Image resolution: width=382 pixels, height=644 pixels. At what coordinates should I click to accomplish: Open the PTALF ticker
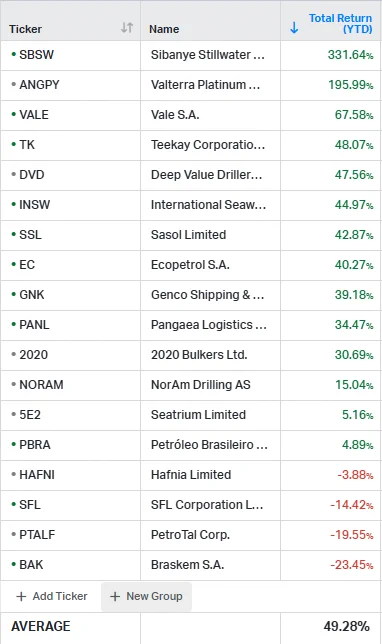pos(37,534)
